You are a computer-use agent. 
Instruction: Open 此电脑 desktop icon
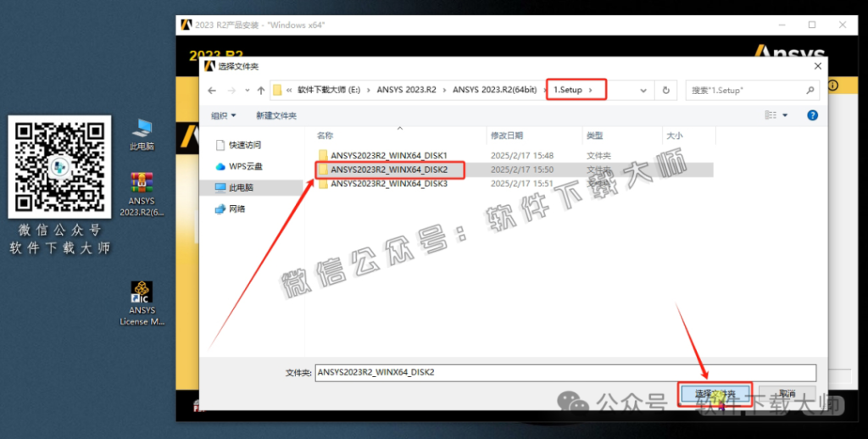(x=142, y=135)
